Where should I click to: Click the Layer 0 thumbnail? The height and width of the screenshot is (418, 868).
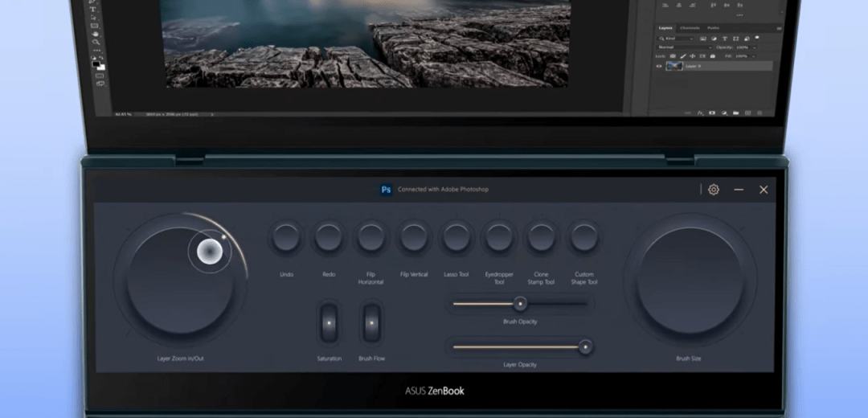pos(674,66)
